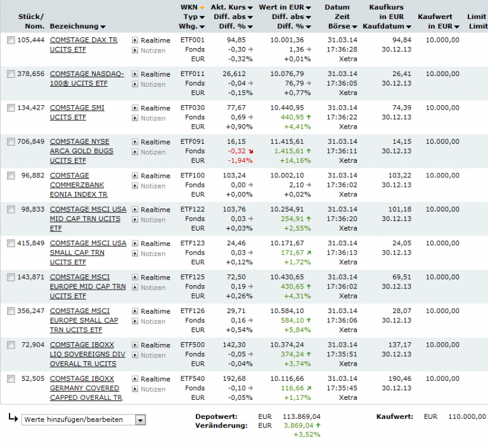Image resolution: width=488 pixels, height=448 pixels.
Task: Tick checkbox for MSCI EUROPE MID CAP ETF
Action: 11,277
